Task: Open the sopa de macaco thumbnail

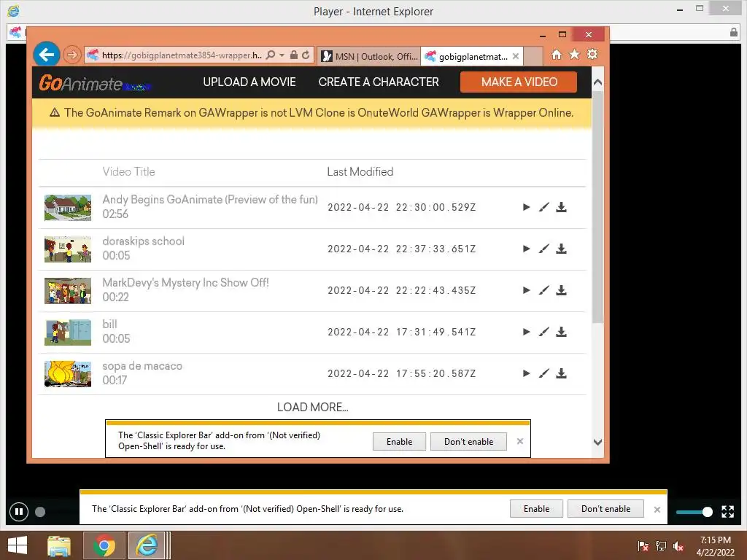Action: tap(68, 374)
